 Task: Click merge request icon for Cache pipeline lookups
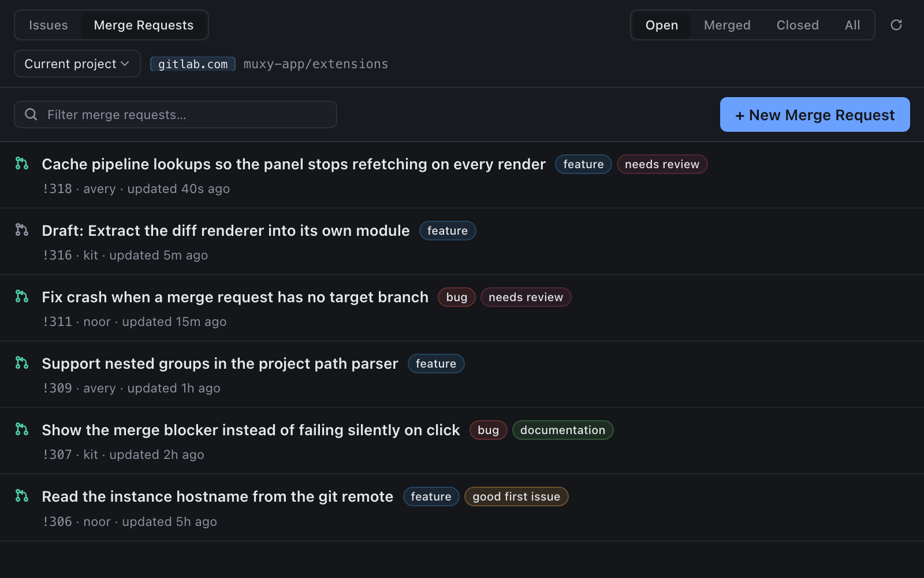pos(22,164)
